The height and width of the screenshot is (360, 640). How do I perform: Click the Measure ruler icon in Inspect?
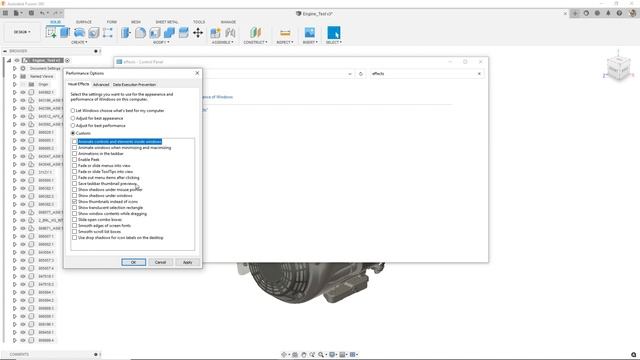(x=285, y=32)
